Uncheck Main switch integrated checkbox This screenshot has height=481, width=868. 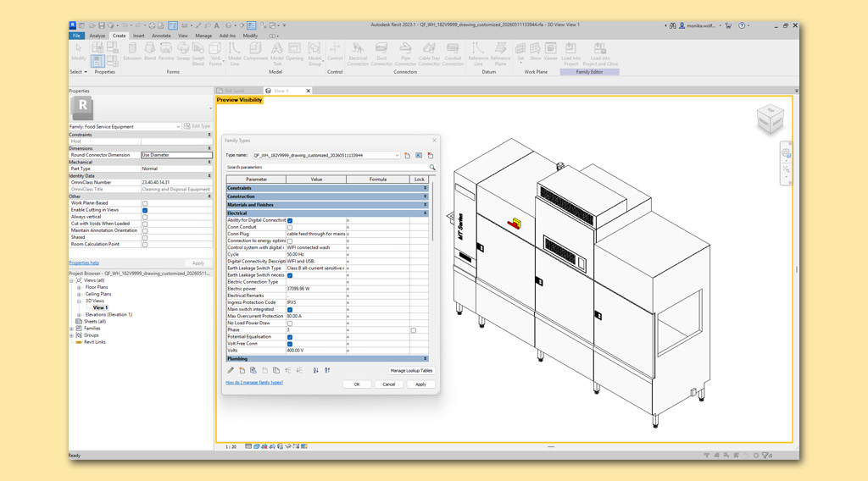pyautogui.click(x=290, y=310)
